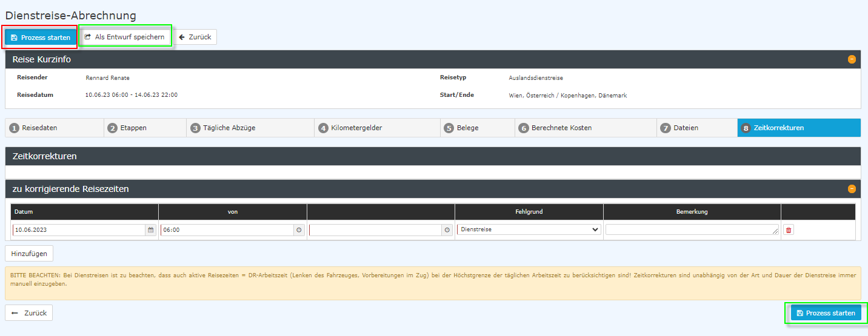Add a new row with Hinzufügen

coord(29,252)
